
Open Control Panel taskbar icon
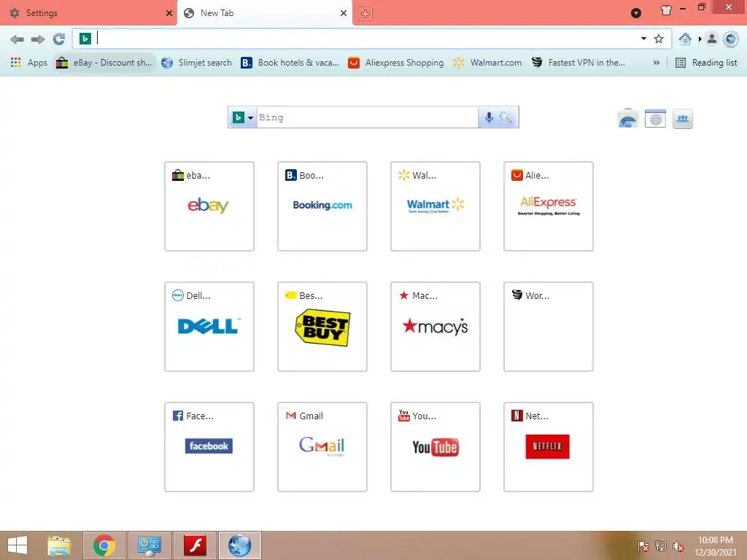point(149,545)
